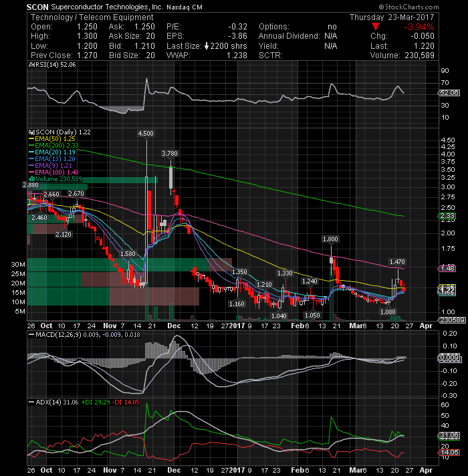Click the MACD(12,26,9) indicator label
The width and height of the screenshot is (468, 476).
click(58, 334)
